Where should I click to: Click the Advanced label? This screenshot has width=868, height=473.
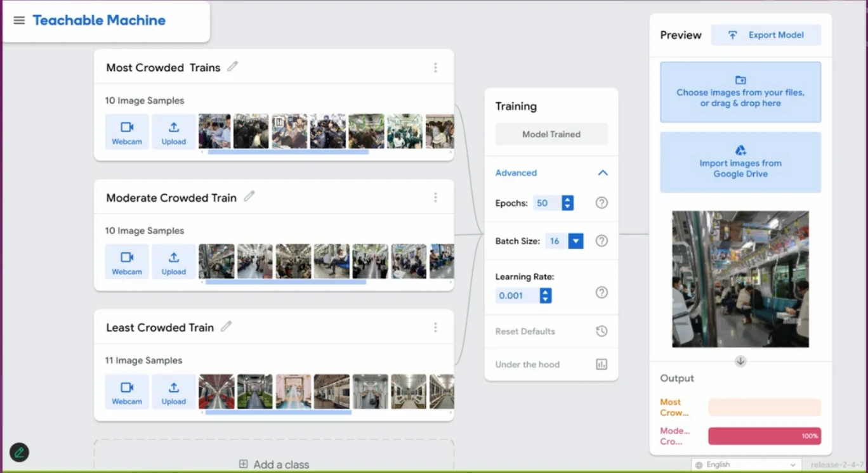click(x=516, y=172)
